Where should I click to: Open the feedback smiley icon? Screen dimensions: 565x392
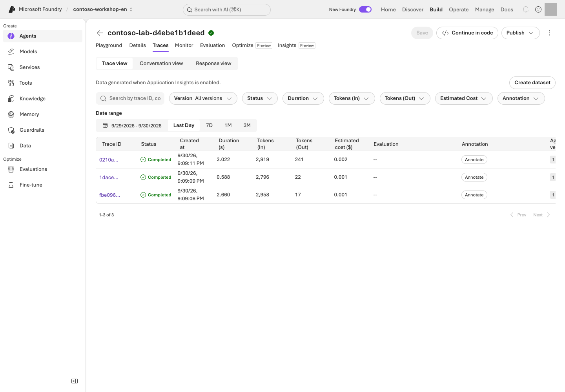pyautogui.click(x=538, y=9)
